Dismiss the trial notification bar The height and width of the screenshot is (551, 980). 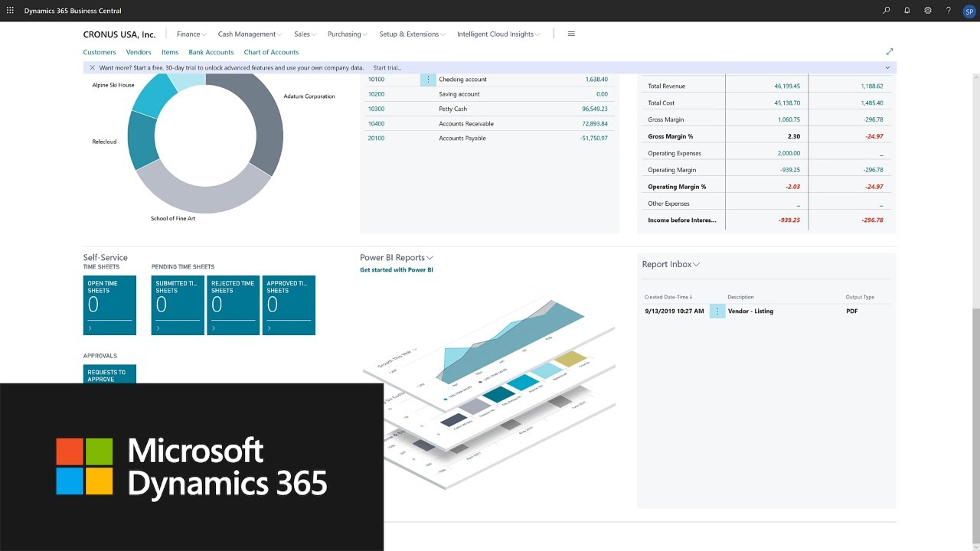click(x=92, y=67)
